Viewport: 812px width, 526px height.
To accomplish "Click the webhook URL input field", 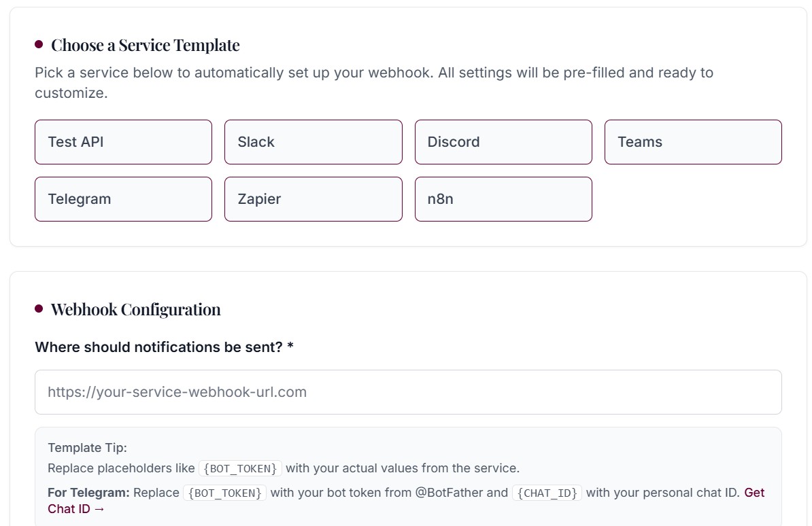I will point(408,392).
